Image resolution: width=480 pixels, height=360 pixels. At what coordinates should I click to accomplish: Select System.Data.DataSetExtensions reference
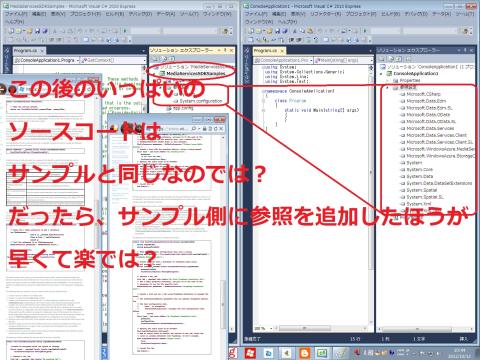439,183
